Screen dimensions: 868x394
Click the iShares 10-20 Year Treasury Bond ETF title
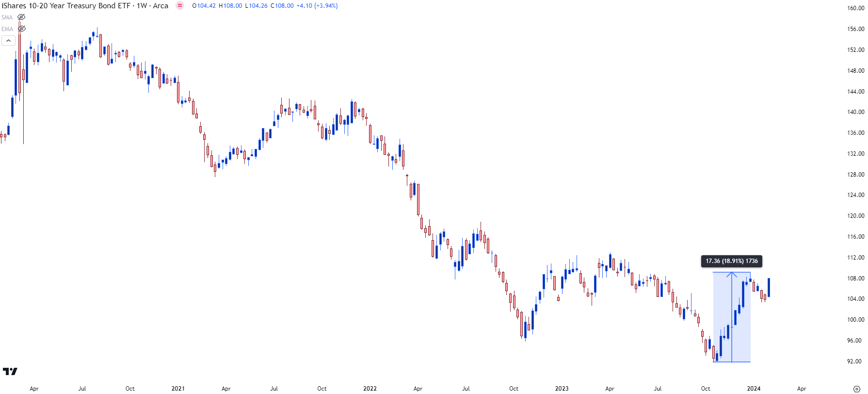[x=66, y=6]
